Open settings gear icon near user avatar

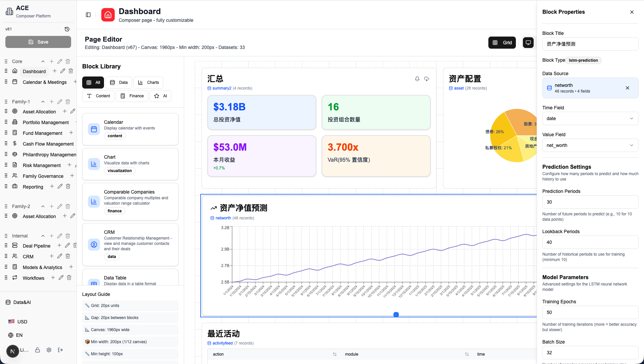(49, 350)
